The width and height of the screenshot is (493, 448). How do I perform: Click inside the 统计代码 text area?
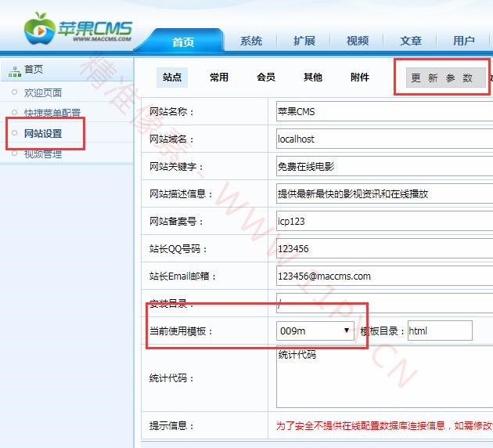coord(383,378)
